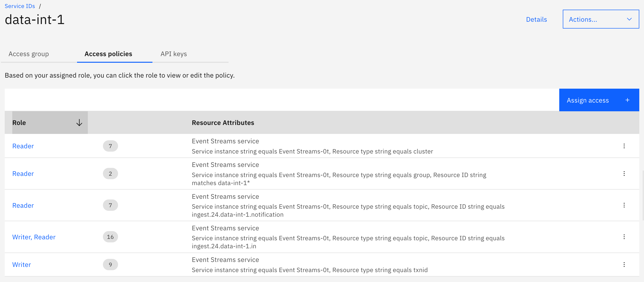The image size is (644, 282).
Task: Click the 16 actions count badge
Action: tap(110, 237)
